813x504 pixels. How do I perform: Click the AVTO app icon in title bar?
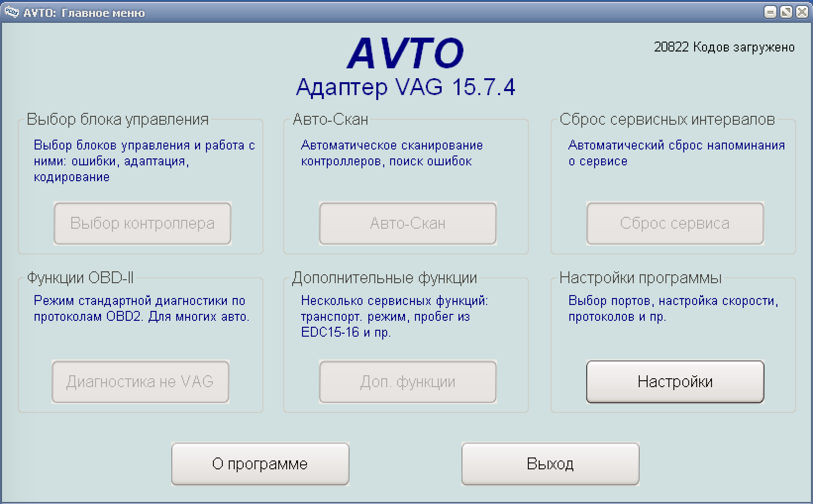tap(11, 12)
